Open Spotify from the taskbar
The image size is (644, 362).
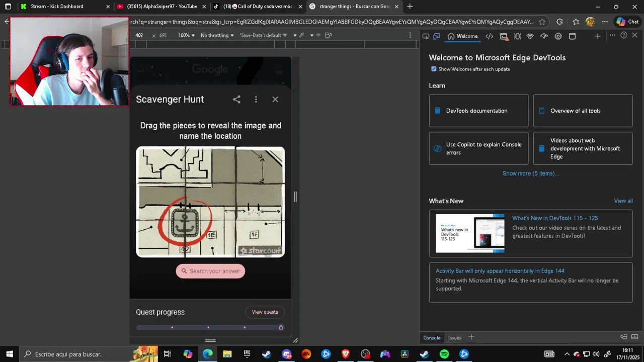444,354
